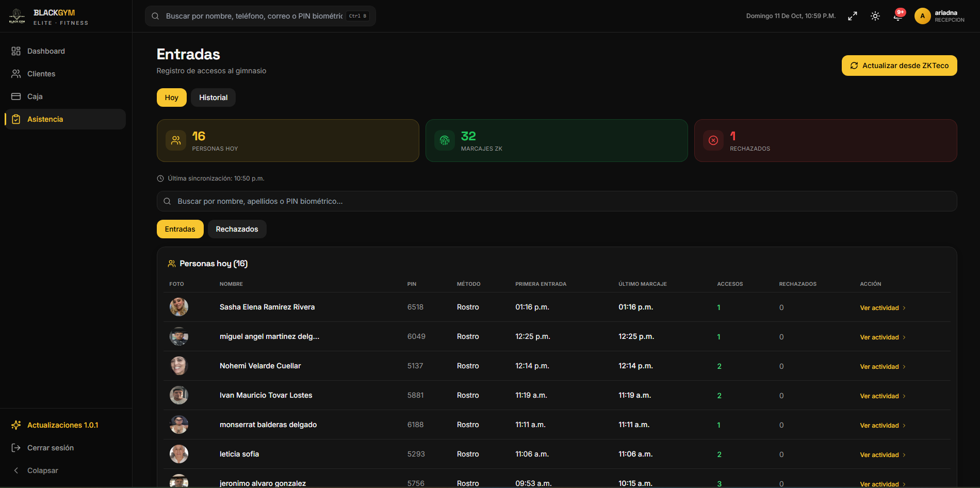Viewport: 980px width, 488px height.
Task: Click PIN 6049 in the table
Action: coord(416,336)
